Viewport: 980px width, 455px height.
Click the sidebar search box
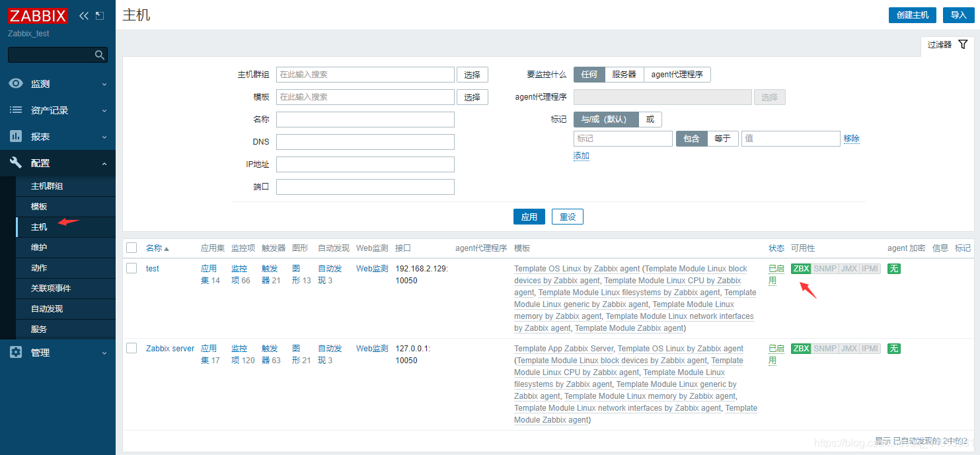pyautogui.click(x=57, y=55)
